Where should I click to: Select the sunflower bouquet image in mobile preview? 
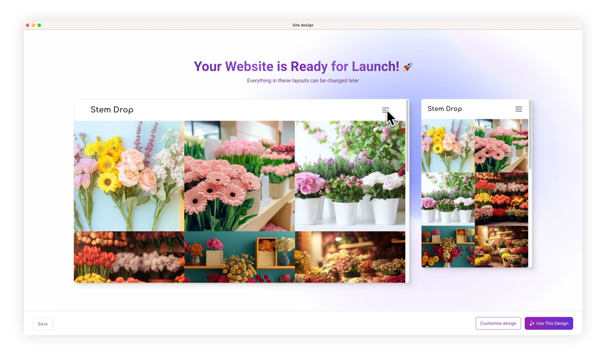(448, 146)
